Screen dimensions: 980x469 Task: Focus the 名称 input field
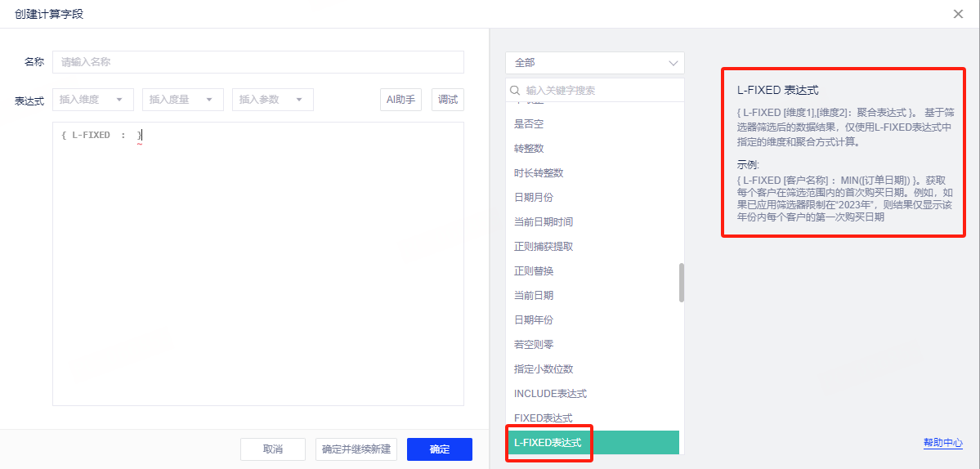[x=258, y=62]
